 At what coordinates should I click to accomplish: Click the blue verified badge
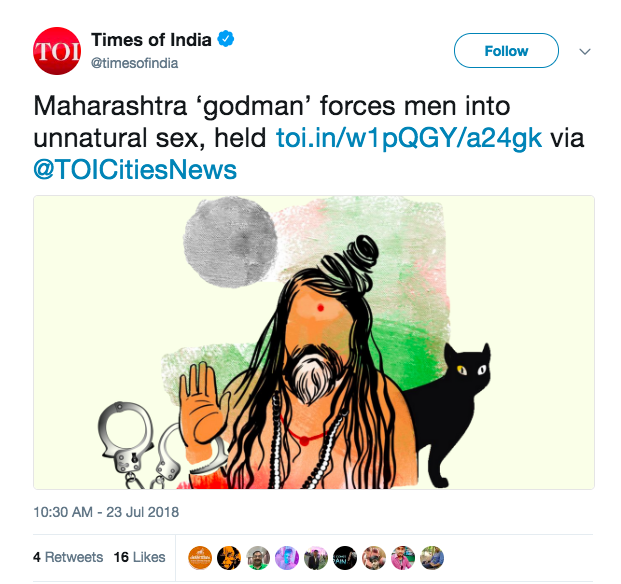click(x=228, y=40)
